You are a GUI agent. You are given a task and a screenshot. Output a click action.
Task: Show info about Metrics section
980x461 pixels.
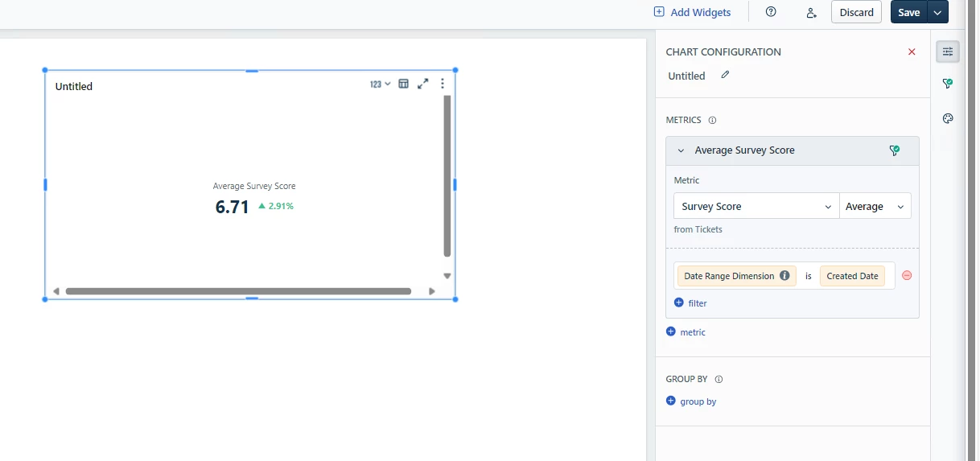(x=712, y=120)
